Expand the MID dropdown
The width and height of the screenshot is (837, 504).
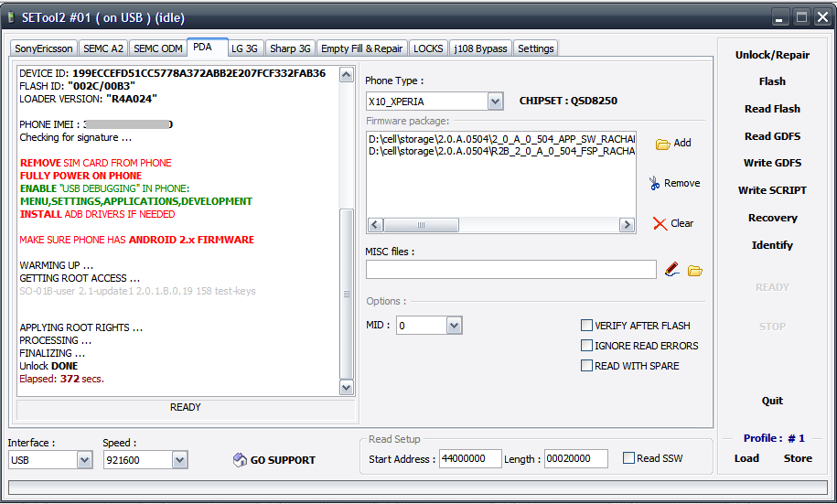pos(455,325)
